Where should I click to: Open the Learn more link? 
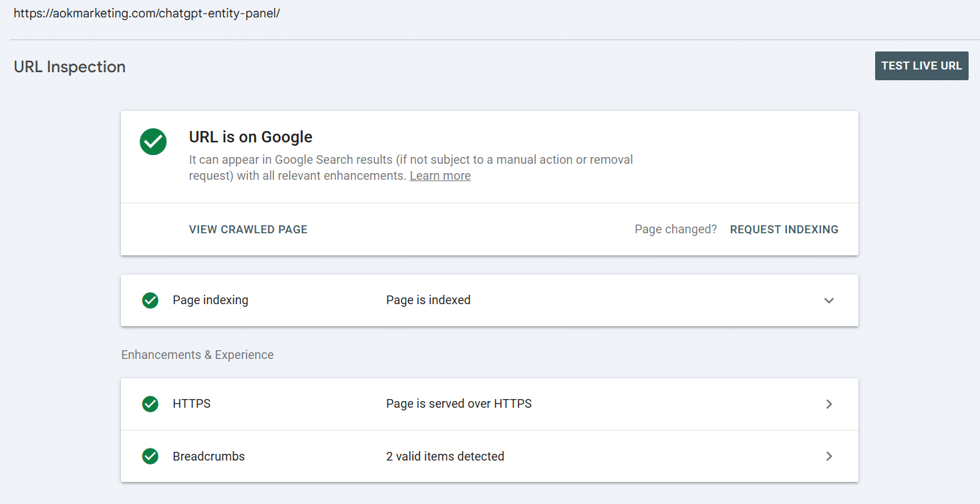click(x=440, y=175)
